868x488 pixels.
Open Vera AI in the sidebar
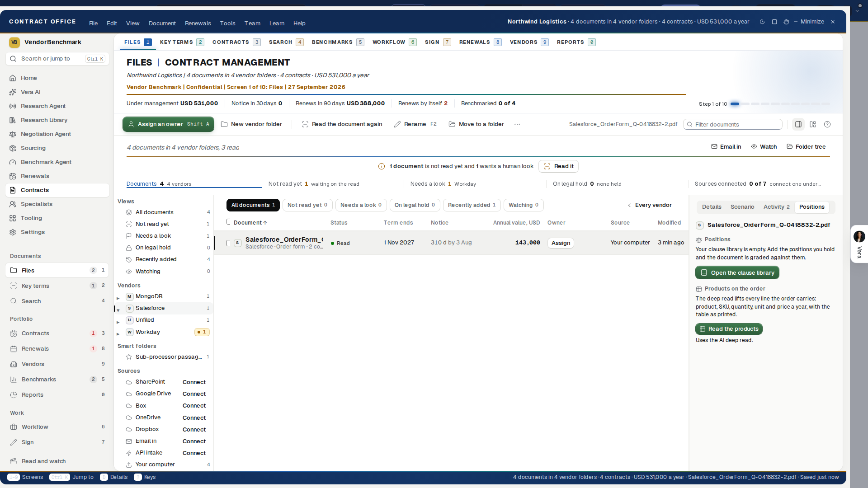tap(57, 92)
